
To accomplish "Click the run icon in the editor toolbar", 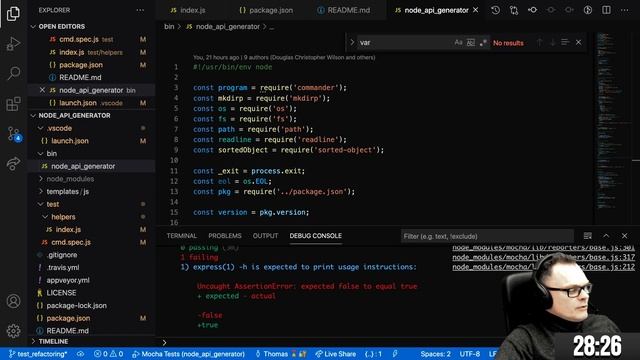I will click(588, 10).
